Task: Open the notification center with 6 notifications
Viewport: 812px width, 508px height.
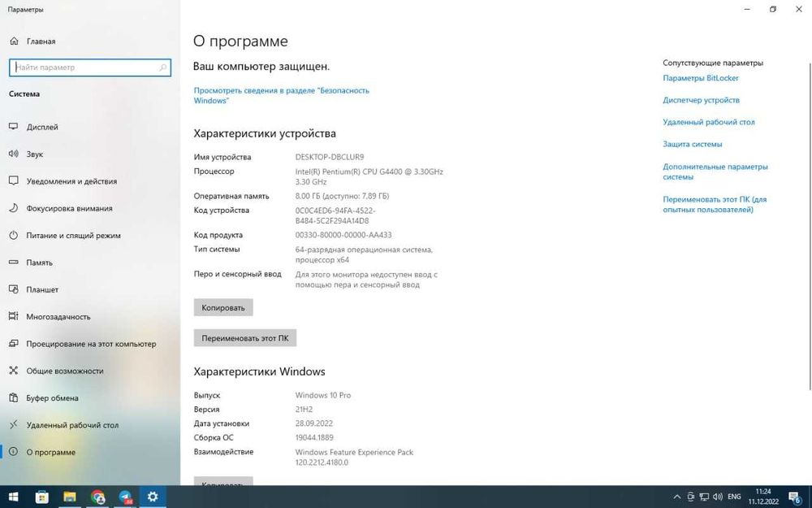Action: click(795, 497)
